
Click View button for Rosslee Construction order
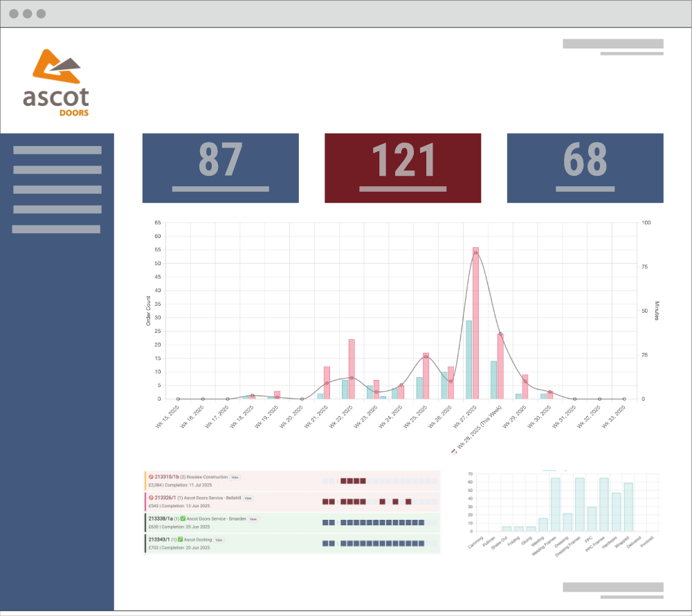pyautogui.click(x=235, y=478)
